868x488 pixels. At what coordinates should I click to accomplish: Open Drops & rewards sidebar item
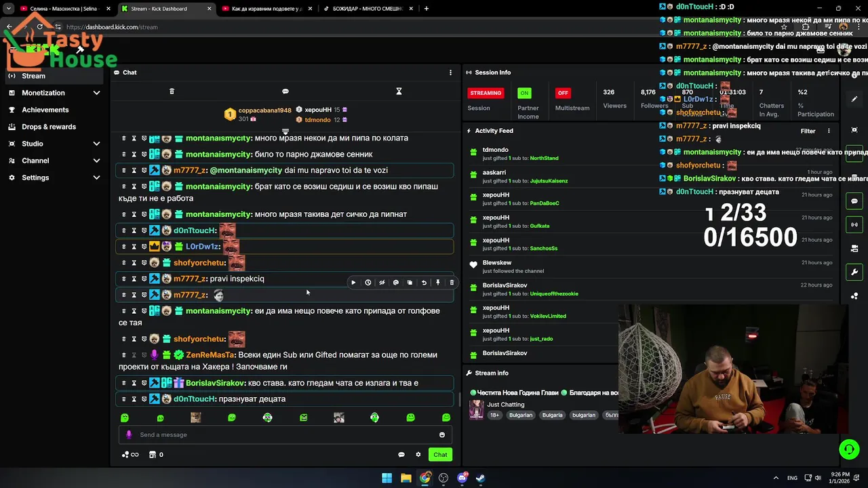tap(54, 127)
